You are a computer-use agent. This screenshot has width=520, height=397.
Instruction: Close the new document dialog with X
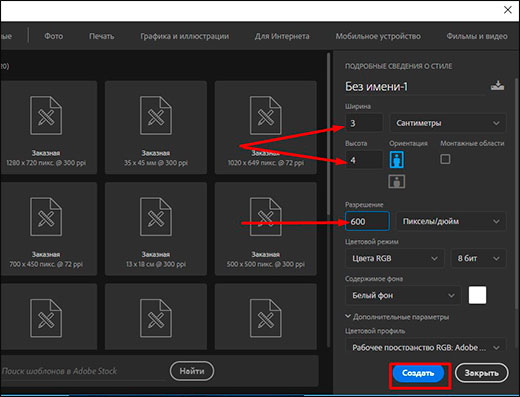[x=508, y=10]
